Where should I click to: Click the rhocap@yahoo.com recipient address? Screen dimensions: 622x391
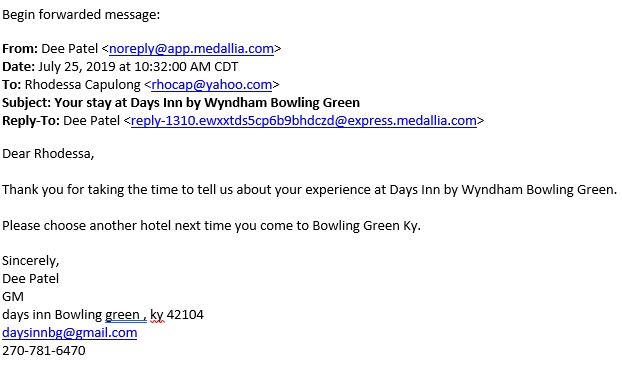[212, 85]
